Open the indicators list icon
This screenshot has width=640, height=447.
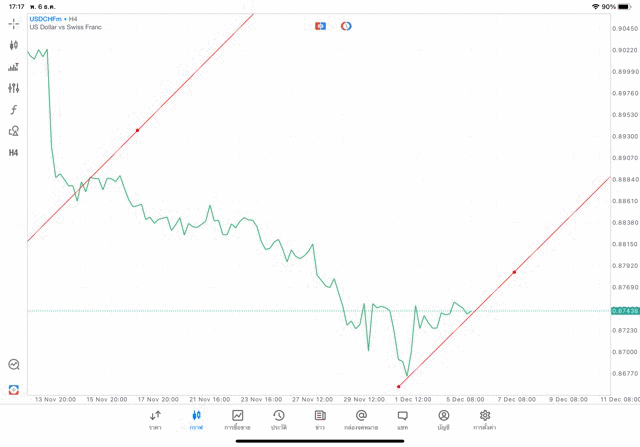[13, 67]
